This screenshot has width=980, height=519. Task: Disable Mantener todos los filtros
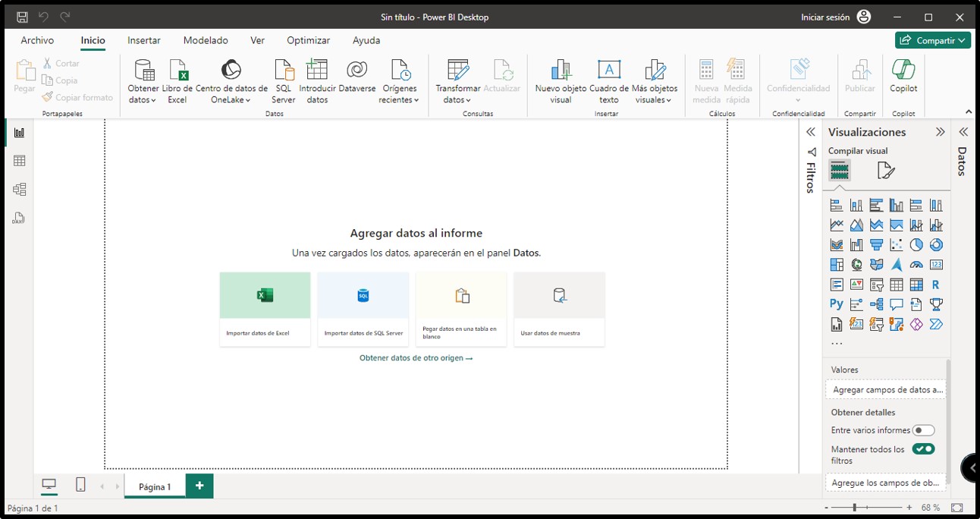[x=924, y=448]
